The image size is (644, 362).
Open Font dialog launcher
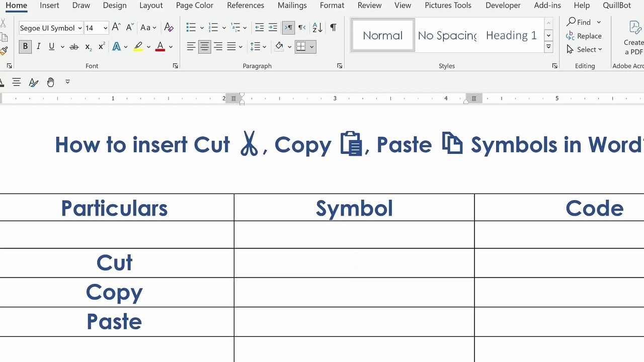[x=175, y=66]
